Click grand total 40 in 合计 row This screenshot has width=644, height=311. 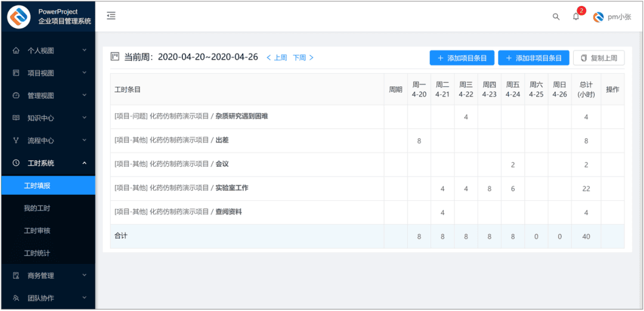[x=586, y=237]
